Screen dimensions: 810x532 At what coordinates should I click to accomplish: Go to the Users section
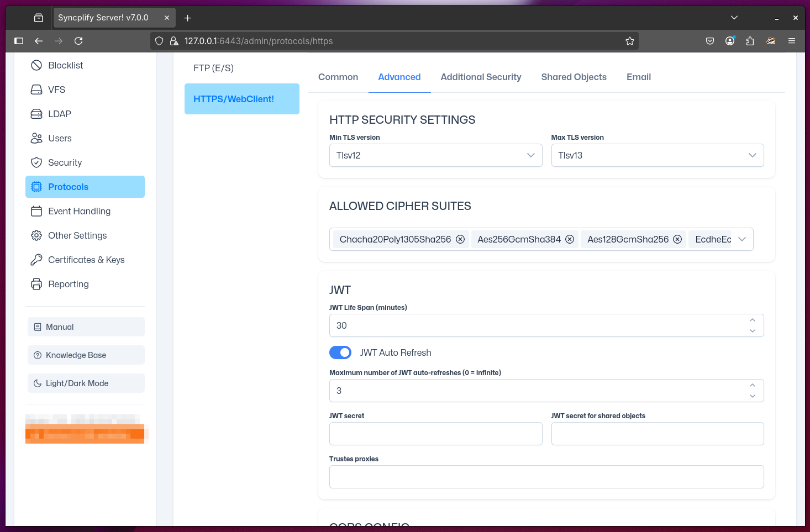click(x=59, y=138)
